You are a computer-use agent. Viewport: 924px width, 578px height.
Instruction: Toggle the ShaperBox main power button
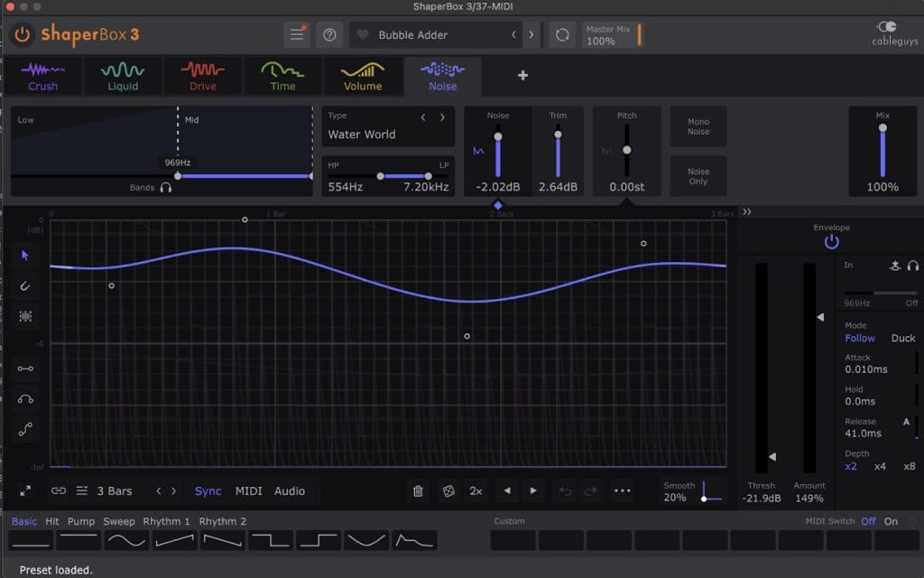click(x=23, y=35)
